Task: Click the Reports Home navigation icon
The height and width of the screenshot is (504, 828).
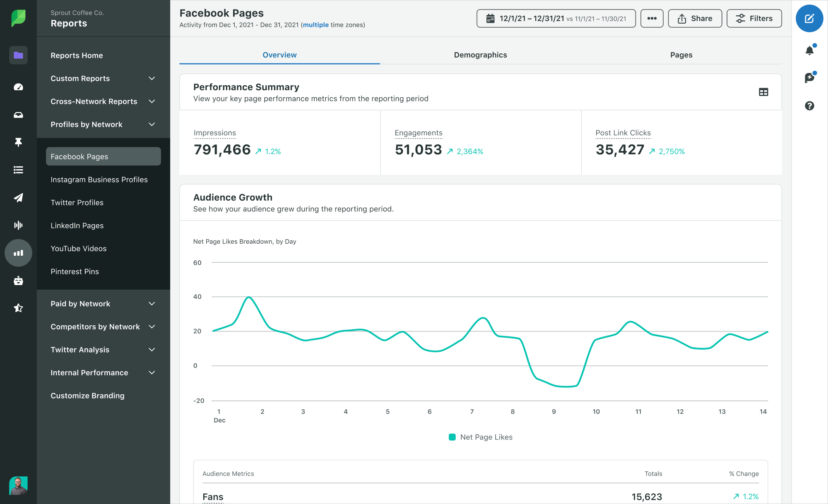Action: click(18, 55)
